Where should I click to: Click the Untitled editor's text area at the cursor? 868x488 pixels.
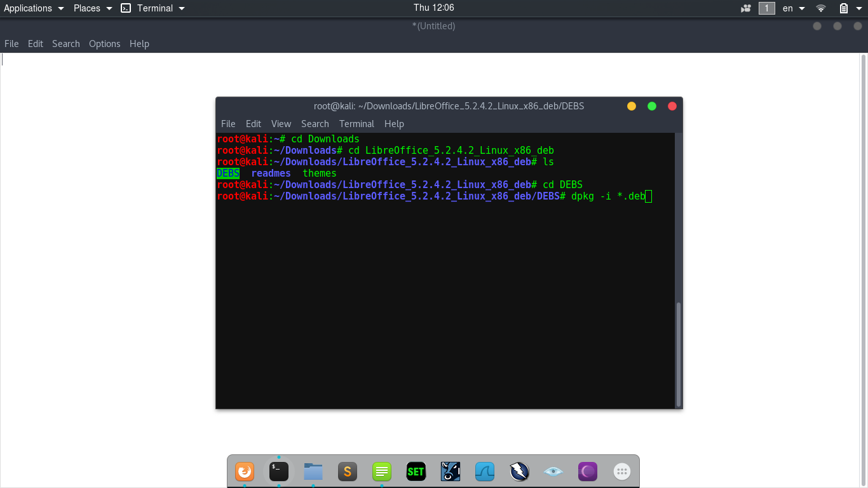(3, 59)
